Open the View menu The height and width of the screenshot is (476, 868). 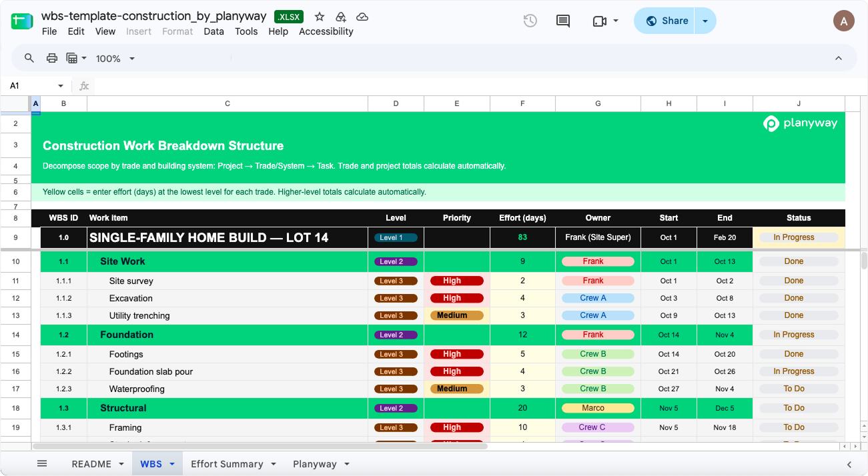click(x=105, y=31)
